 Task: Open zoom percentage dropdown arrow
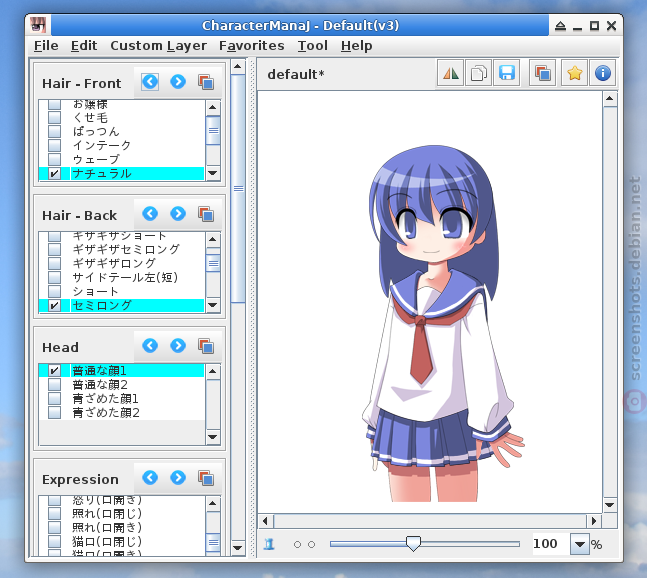click(579, 544)
